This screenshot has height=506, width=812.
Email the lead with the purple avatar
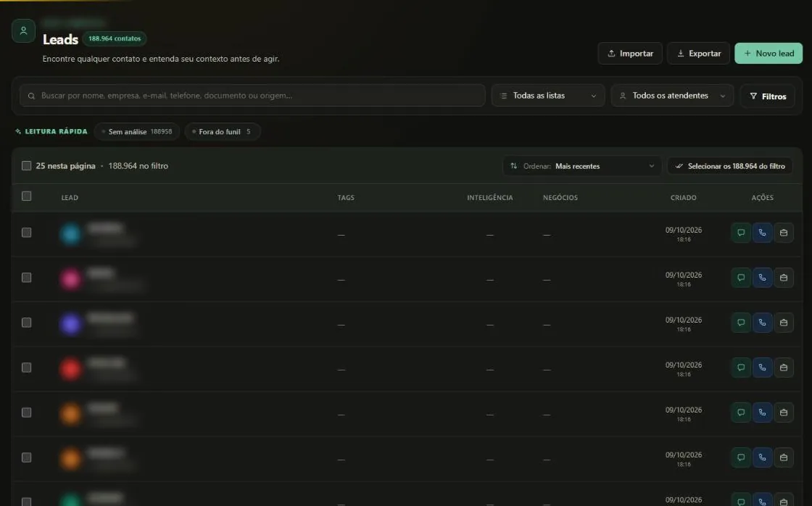point(784,323)
